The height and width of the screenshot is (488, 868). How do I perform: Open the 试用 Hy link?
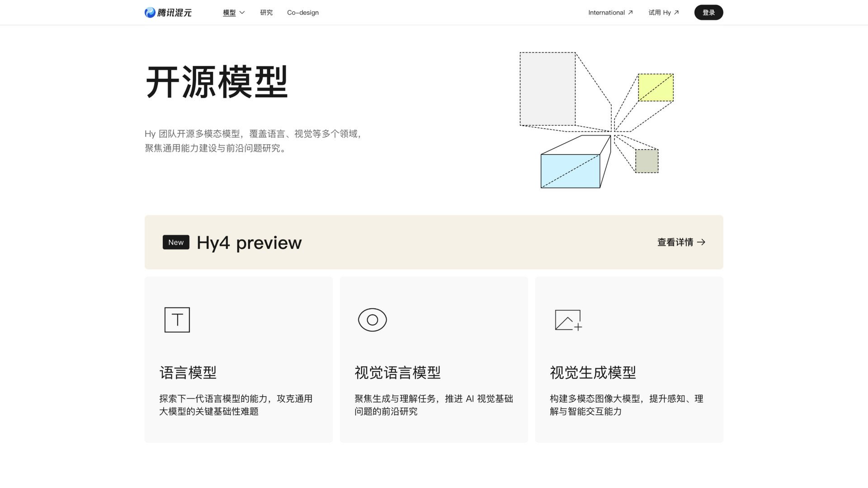coord(664,13)
